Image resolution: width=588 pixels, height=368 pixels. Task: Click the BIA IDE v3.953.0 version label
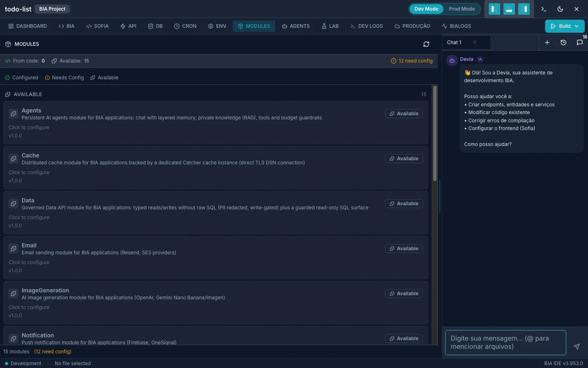(x=563, y=364)
